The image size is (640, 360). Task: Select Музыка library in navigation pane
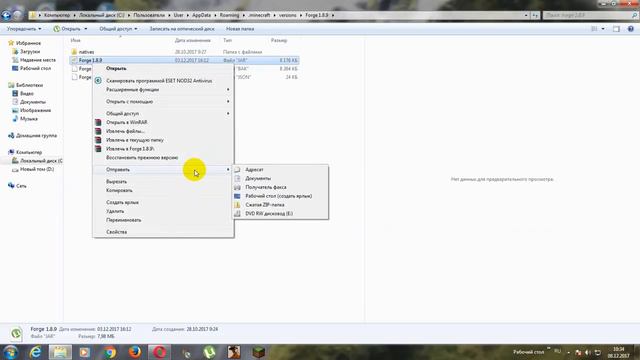(29, 119)
